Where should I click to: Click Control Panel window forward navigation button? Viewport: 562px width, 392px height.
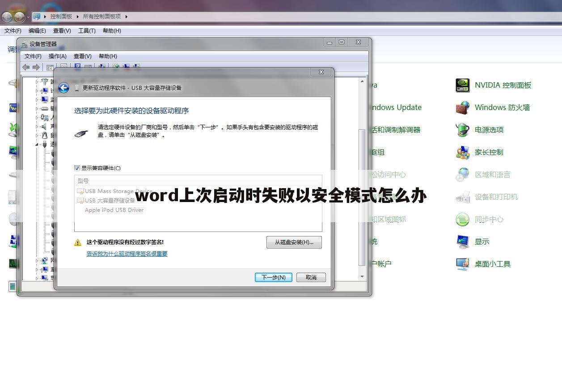tap(19, 17)
